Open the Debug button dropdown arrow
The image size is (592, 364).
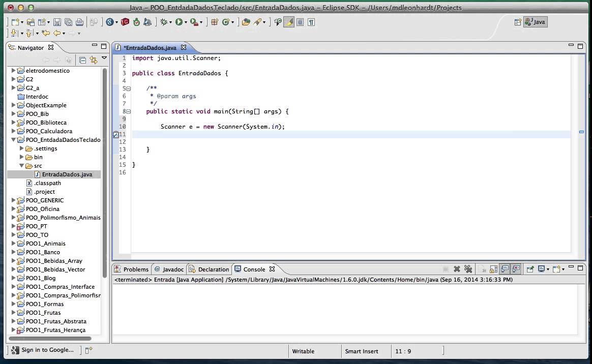[x=170, y=23]
